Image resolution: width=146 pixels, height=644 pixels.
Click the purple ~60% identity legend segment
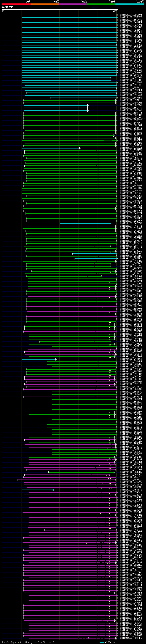coord(73,4)
